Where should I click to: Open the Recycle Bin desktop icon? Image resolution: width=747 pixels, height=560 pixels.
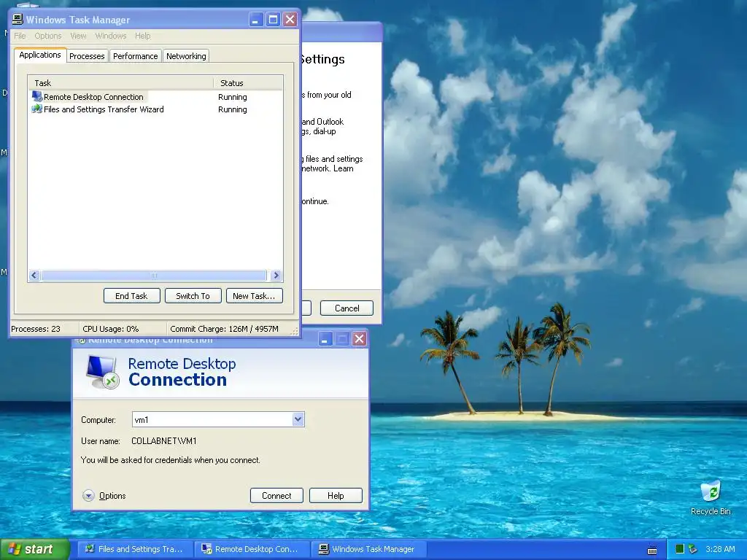point(711,497)
